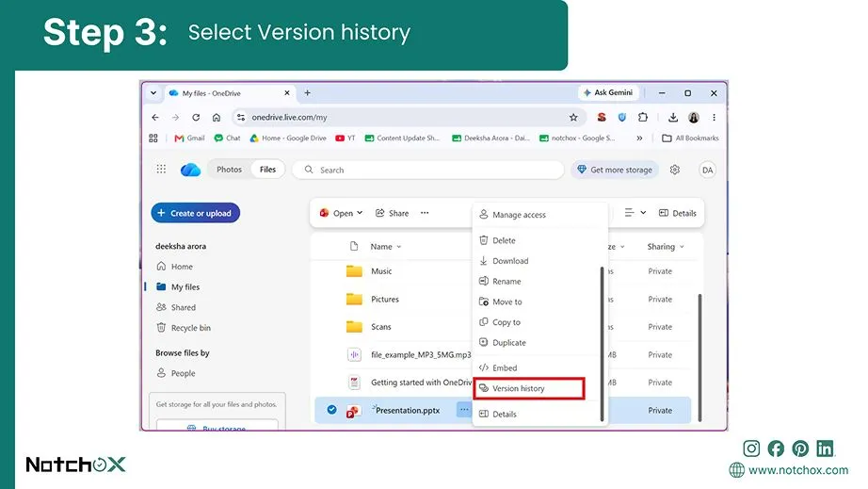Open the Music folder
Image resolution: width=868 pixels, height=489 pixels.
pos(381,271)
